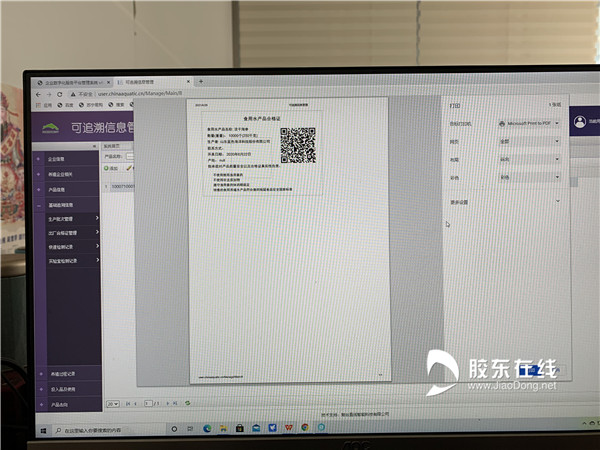Open Task View on the taskbar
The height and width of the screenshot is (450, 600).
coord(190,429)
